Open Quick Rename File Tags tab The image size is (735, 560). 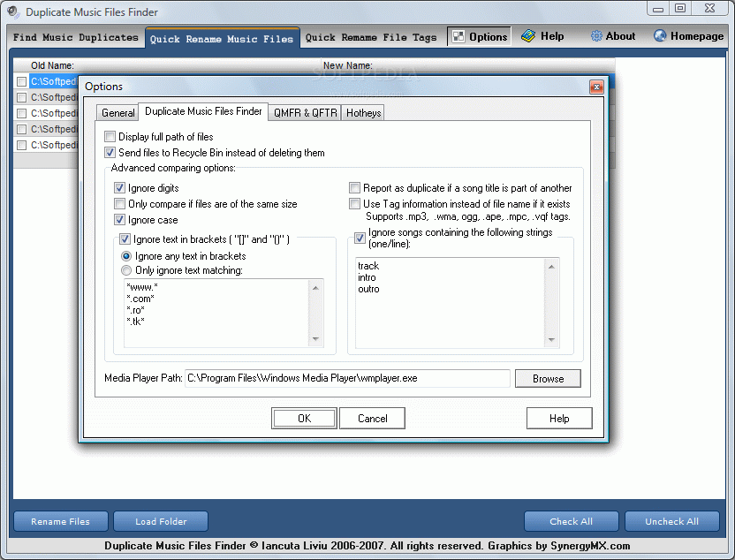[x=371, y=37]
